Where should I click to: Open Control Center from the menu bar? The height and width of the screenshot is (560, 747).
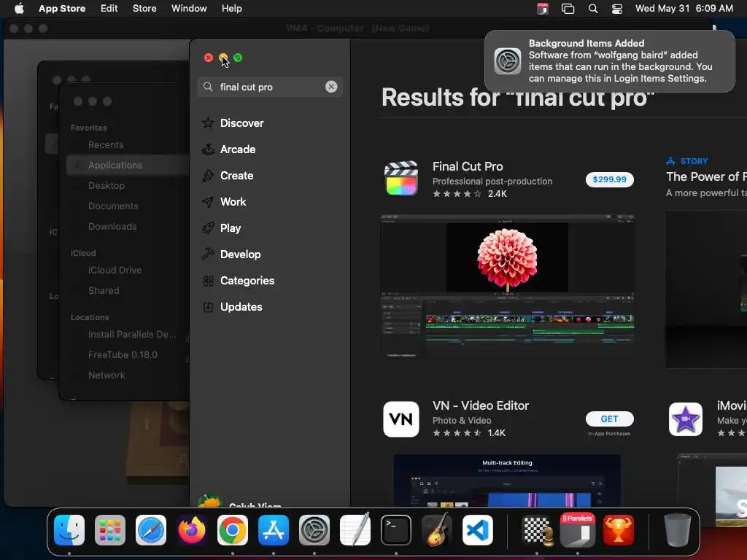[617, 9]
